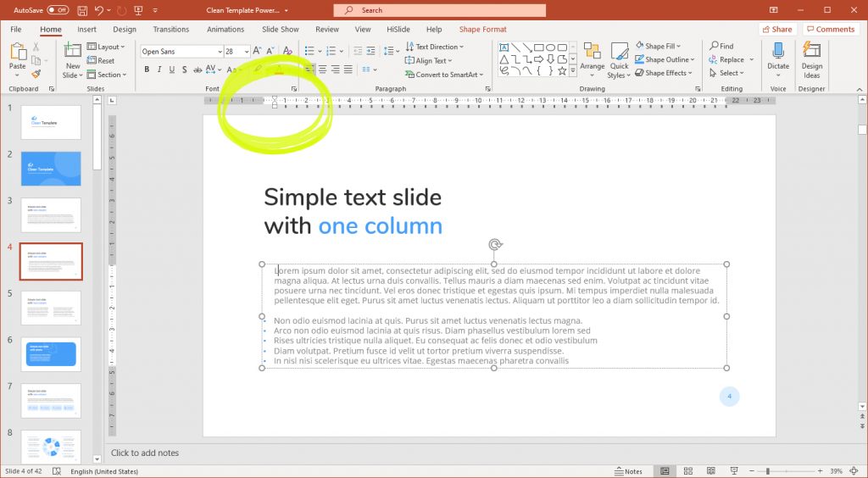Open Design Ideas pane
This screenshot has height=478, width=868.
tap(811, 59)
